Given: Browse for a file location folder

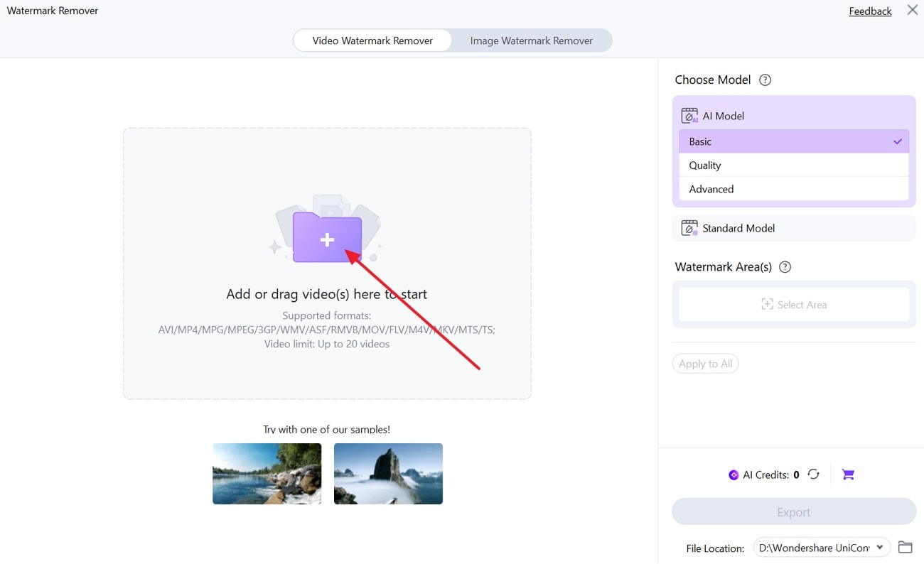Looking at the screenshot, I should [905, 547].
